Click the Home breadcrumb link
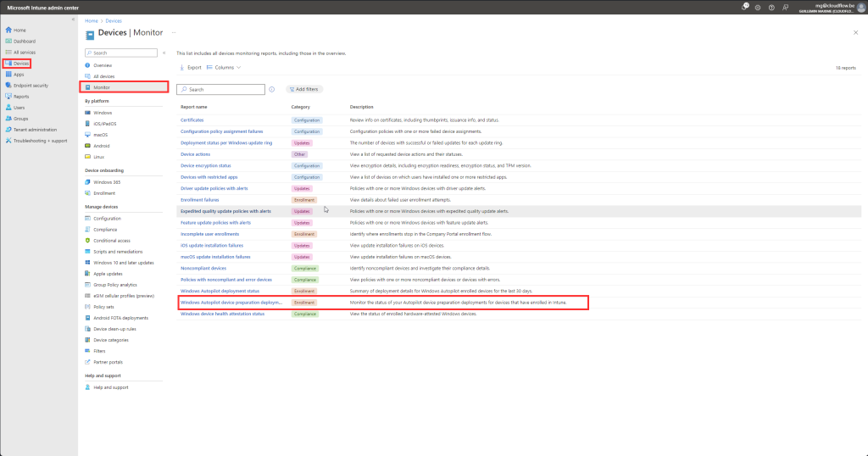This screenshot has width=868, height=456. (x=92, y=21)
